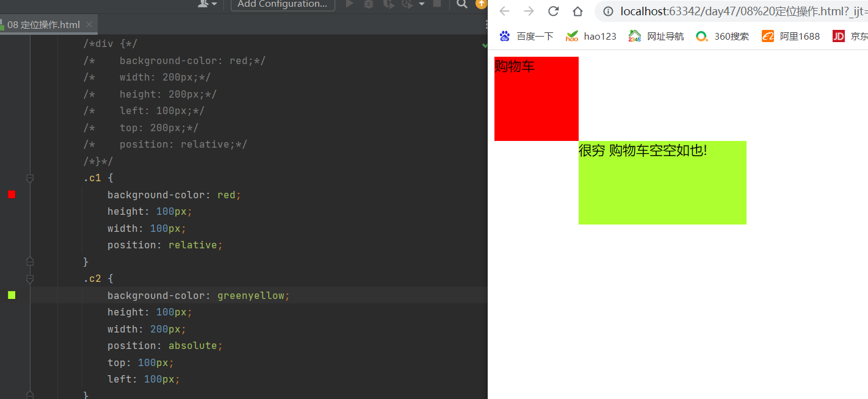Click the orange IDE update arrow icon
The width and height of the screenshot is (868, 399).
point(481,4)
